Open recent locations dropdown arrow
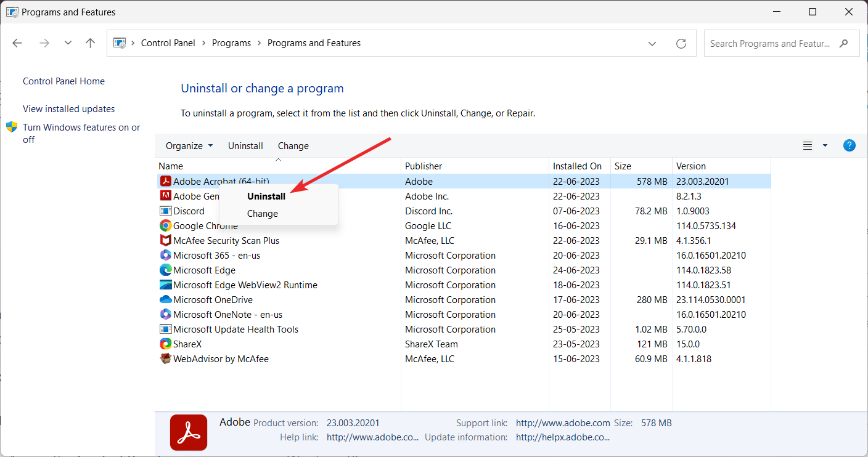 pos(68,43)
